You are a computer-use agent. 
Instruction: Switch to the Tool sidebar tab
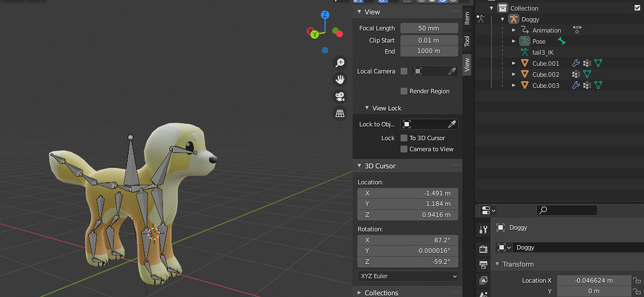tap(467, 41)
